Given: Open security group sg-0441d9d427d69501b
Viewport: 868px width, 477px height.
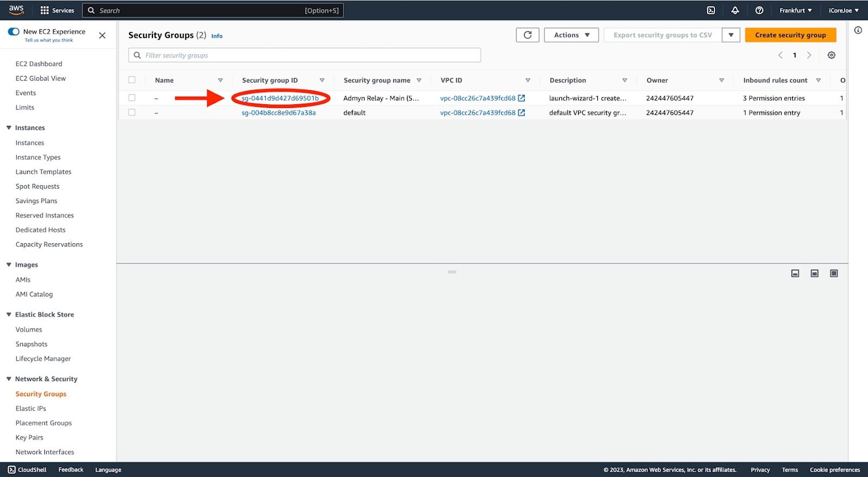Looking at the screenshot, I should coord(280,98).
